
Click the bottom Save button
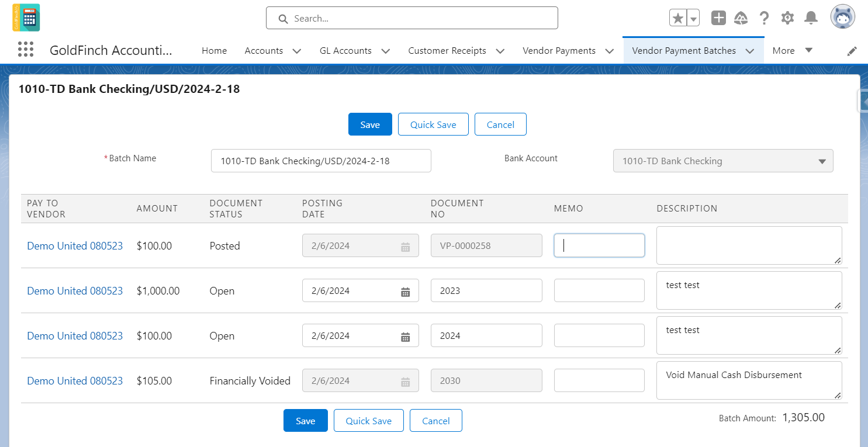(x=306, y=421)
